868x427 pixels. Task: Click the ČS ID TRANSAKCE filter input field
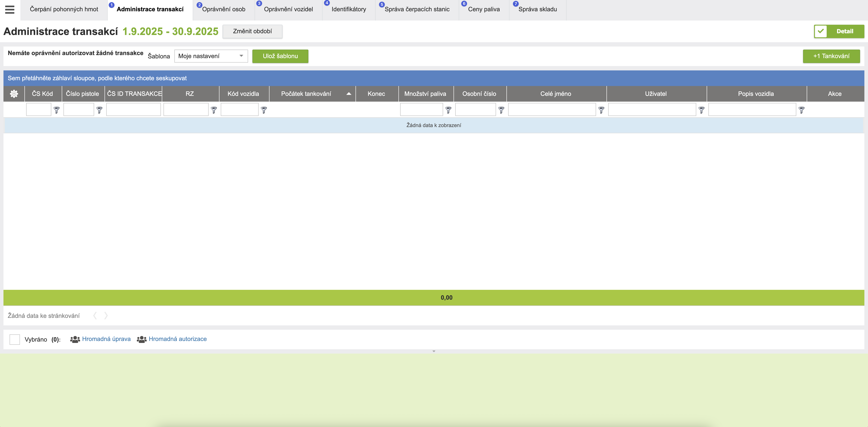pyautogui.click(x=133, y=110)
